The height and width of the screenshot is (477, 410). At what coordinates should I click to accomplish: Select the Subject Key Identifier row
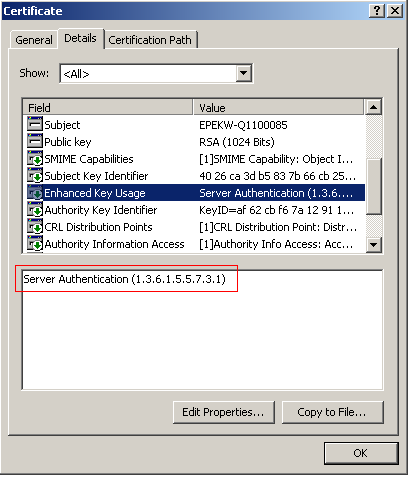pos(194,176)
